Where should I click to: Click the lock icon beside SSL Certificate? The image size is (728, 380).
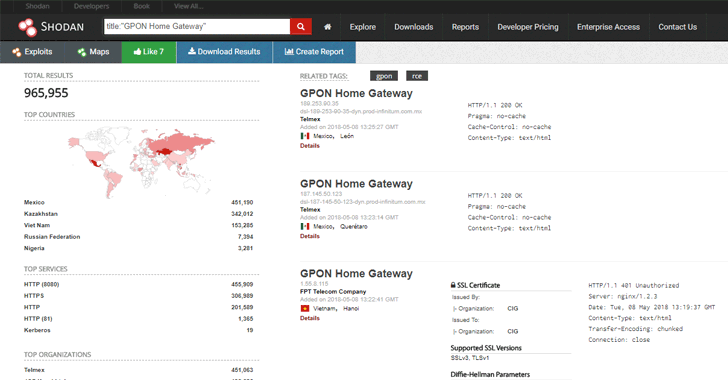tap(453, 285)
